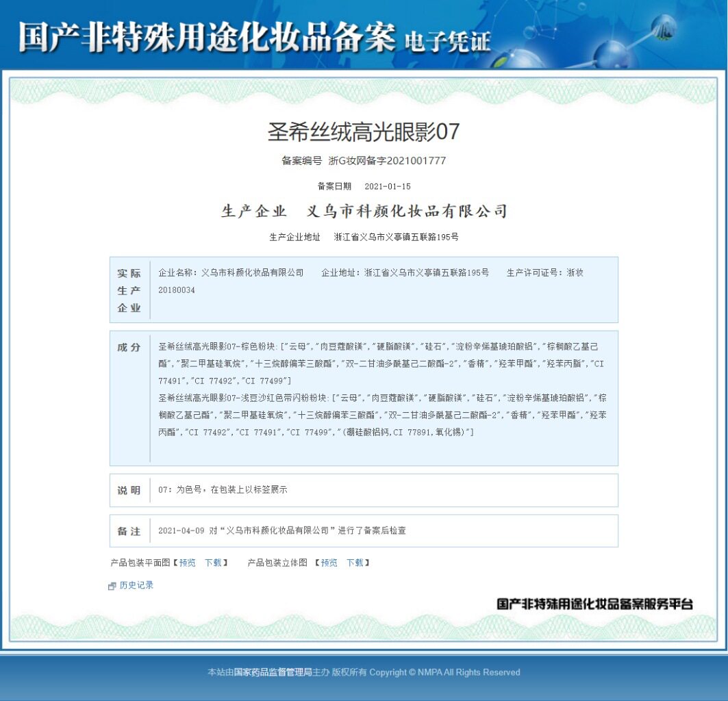Click the history record icon beside 历史记录

(x=112, y=586)
